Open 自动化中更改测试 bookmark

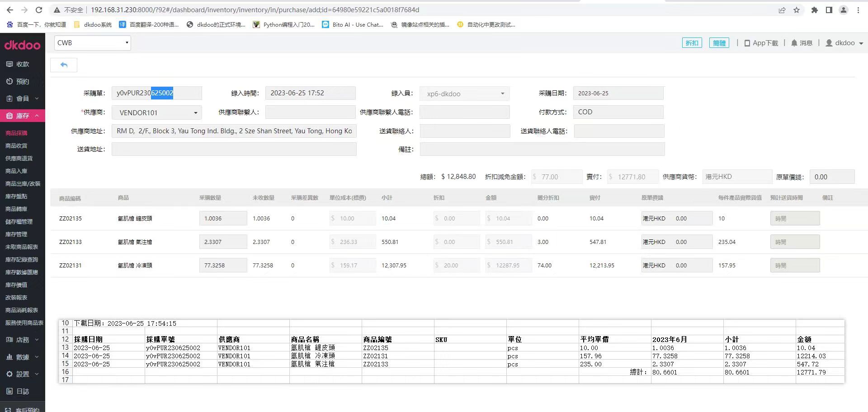tap(486, 24)
